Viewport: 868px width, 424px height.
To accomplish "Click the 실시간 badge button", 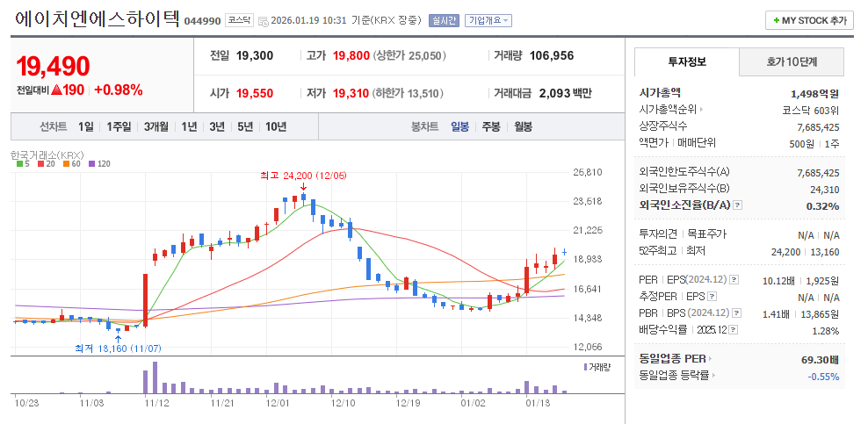I will pos(444,20).
